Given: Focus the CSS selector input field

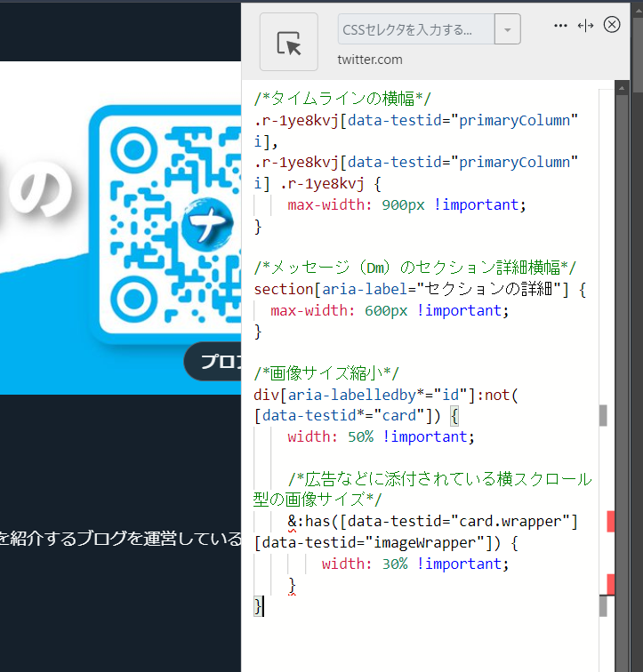Looking at the screenshot, I should [415, 29].
